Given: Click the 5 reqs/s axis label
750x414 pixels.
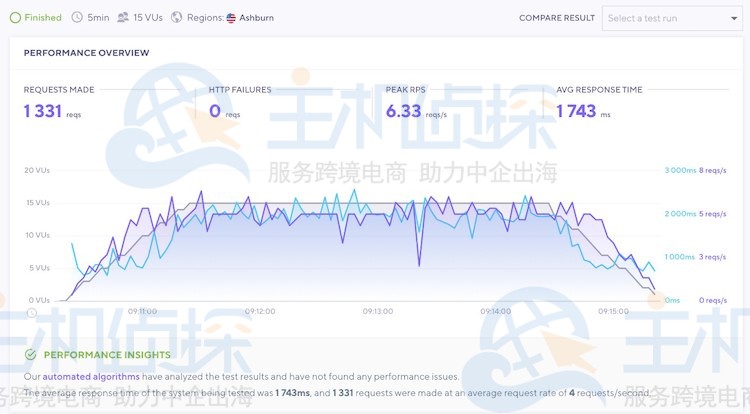Looking at the screenshot, I should coord(713,214).
